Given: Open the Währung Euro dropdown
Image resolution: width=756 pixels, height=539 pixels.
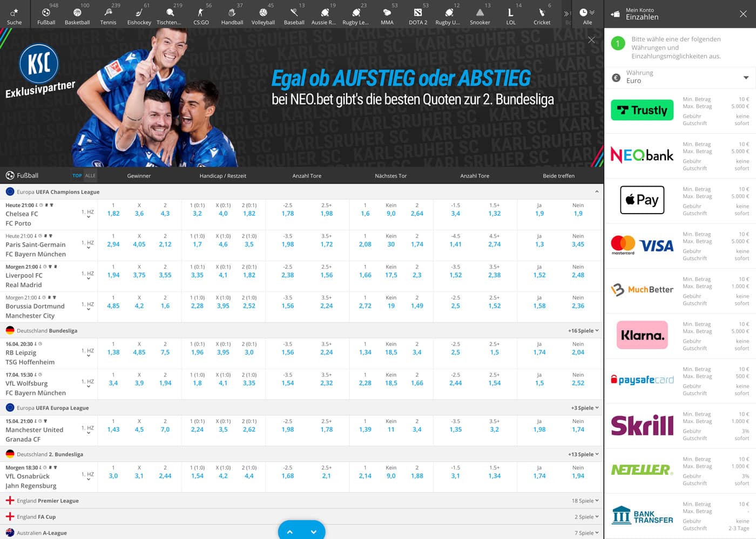Looking at the screenshot, I should [680, 77].
